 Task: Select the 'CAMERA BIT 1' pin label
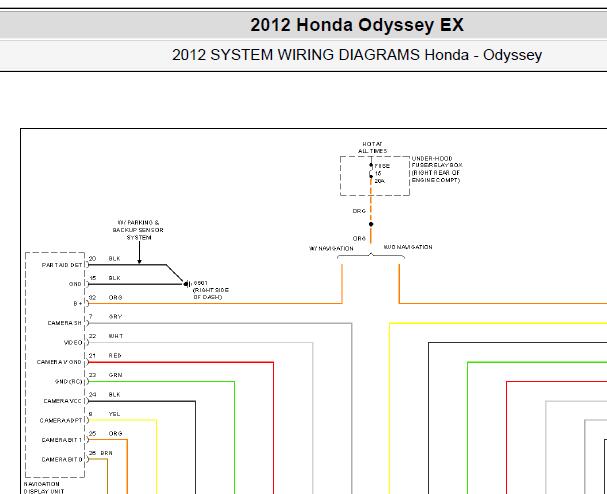tap(62, 440)
